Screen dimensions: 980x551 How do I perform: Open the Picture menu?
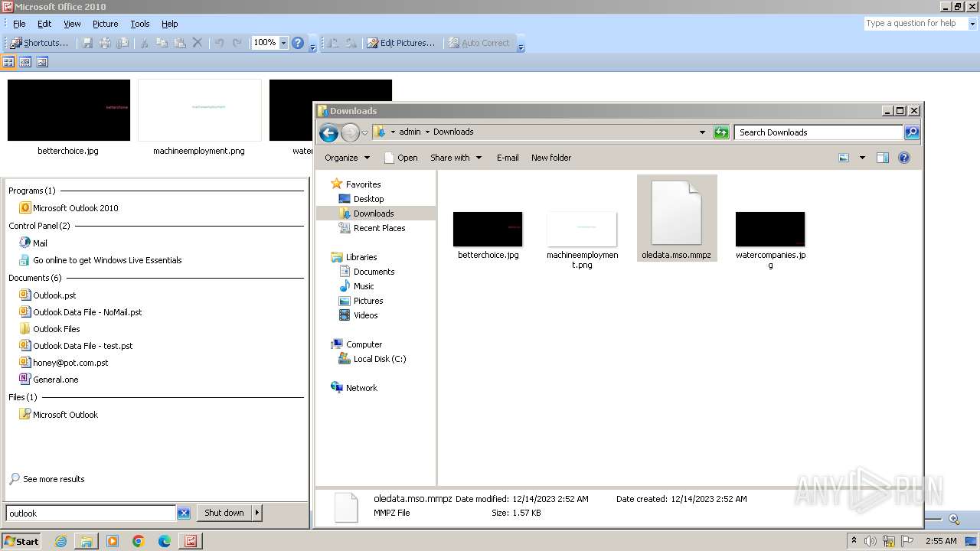point(105,24)
